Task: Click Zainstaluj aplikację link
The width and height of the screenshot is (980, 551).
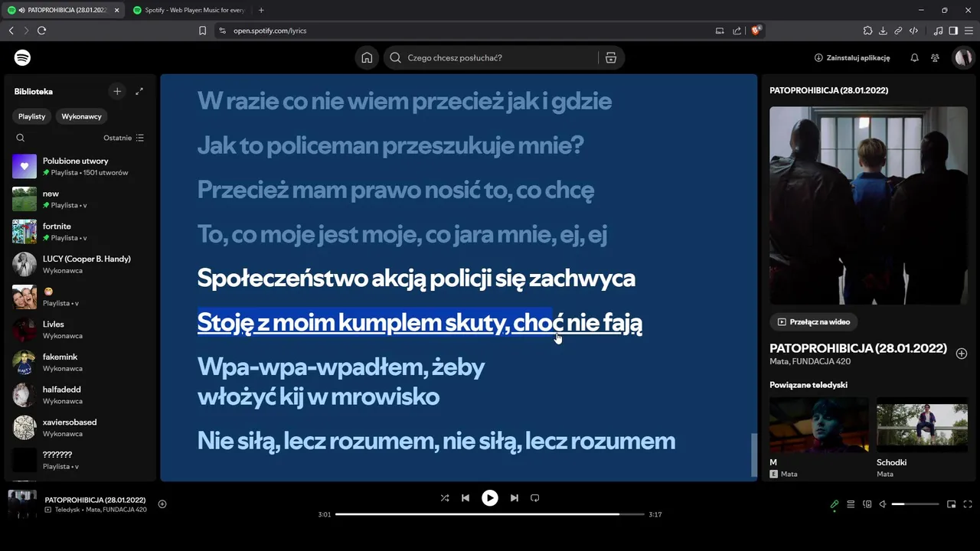Action: (x=852, y=57)
